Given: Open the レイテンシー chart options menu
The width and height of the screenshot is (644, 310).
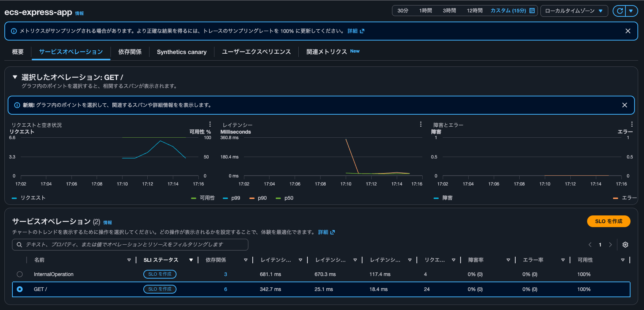Looking at the screenshot, I should (420, 124).
